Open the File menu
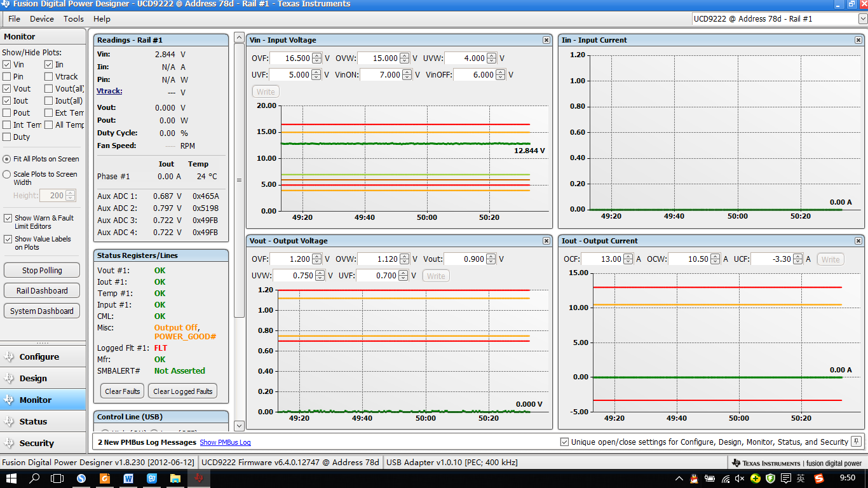Viewport: 868px width, 488px height. [x=14, y=19]
